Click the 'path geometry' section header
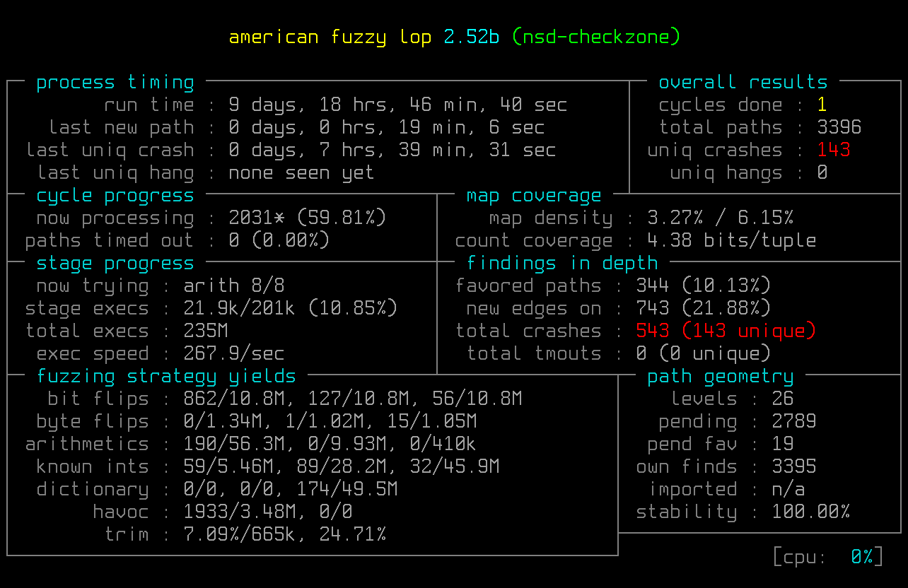 click(721, 377)
